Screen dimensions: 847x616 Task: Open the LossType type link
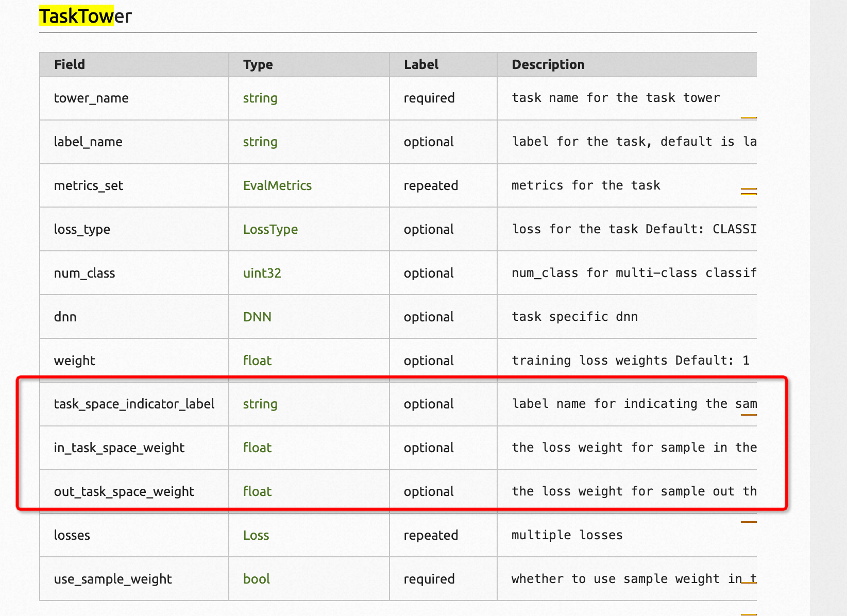[270, 230]
